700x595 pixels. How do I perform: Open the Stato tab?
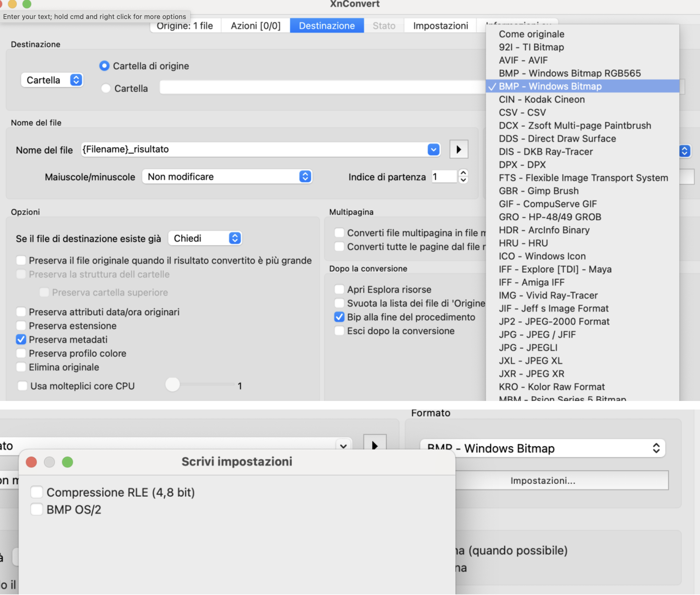point(384,26)
